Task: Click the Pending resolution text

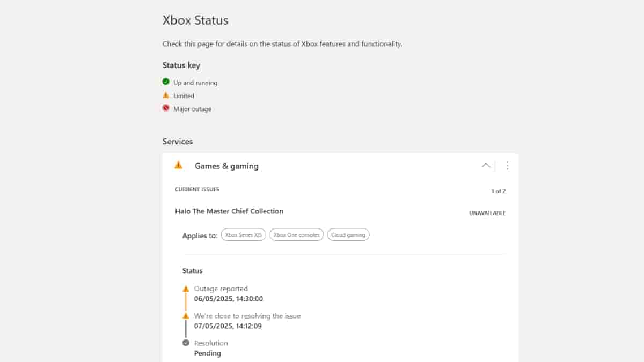Action: (208, 353)
